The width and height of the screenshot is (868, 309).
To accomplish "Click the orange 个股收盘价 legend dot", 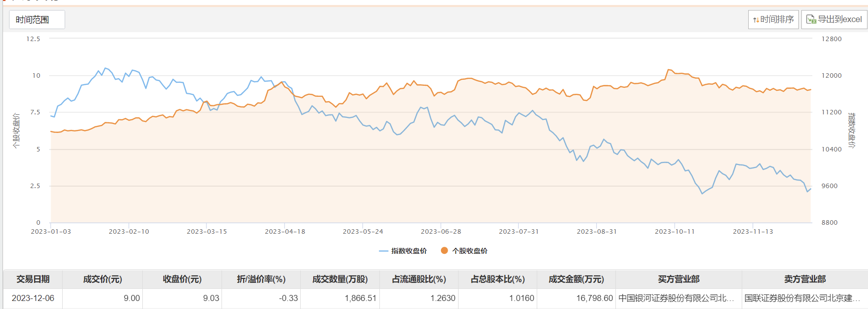I will tap(444, 250).
